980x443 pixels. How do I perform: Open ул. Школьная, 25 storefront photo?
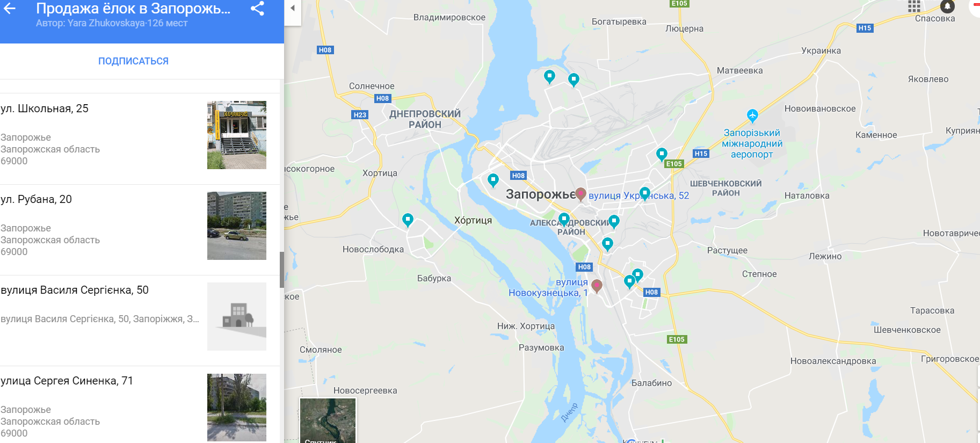tap(237, 135)
